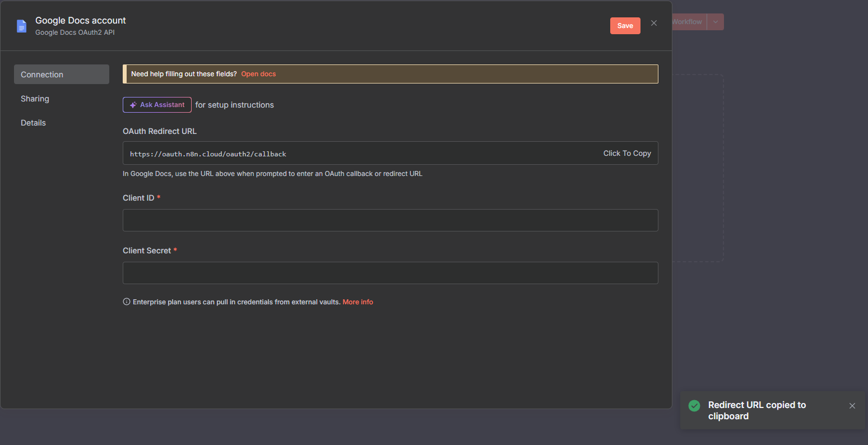
Task: Focus the Client ID input field
Action: [x=390, y=220]
